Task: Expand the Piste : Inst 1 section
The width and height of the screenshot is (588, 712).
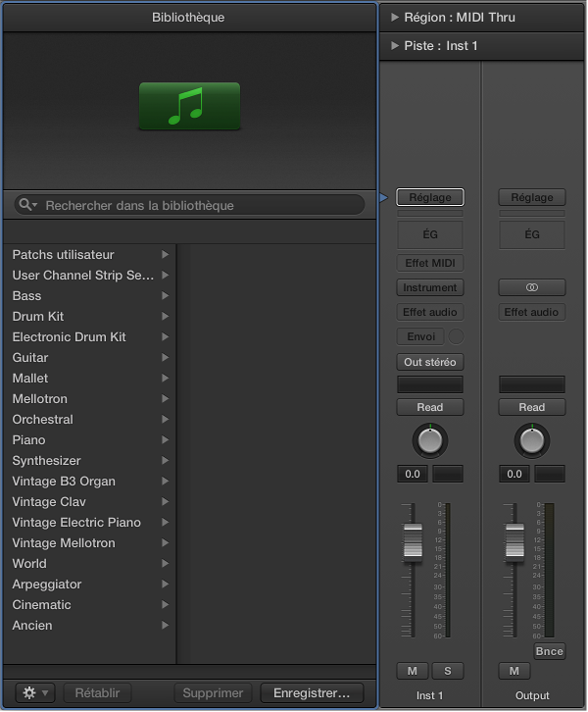Action: pyautogui.click(x=395, y=45)
